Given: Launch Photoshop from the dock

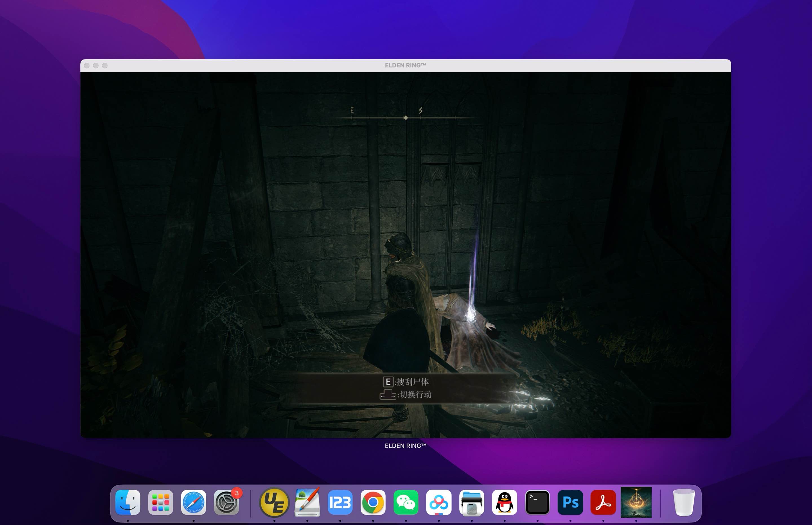Looking at the screenshot, I should coord(570,502).
